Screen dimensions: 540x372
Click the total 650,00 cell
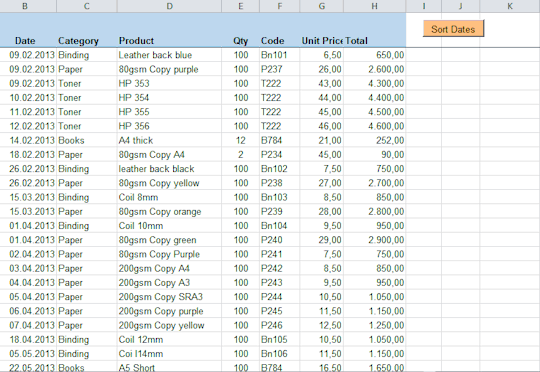click(x=375, y=55)
